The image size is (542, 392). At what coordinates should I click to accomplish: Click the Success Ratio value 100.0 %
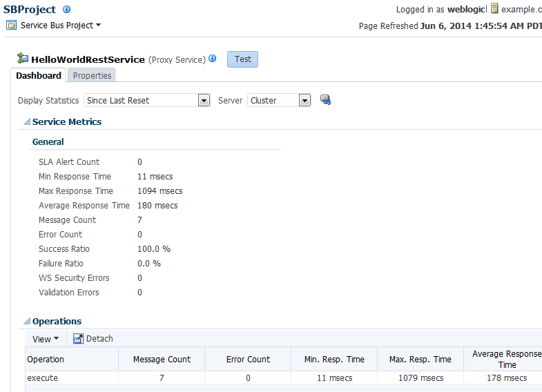[154, 249]
